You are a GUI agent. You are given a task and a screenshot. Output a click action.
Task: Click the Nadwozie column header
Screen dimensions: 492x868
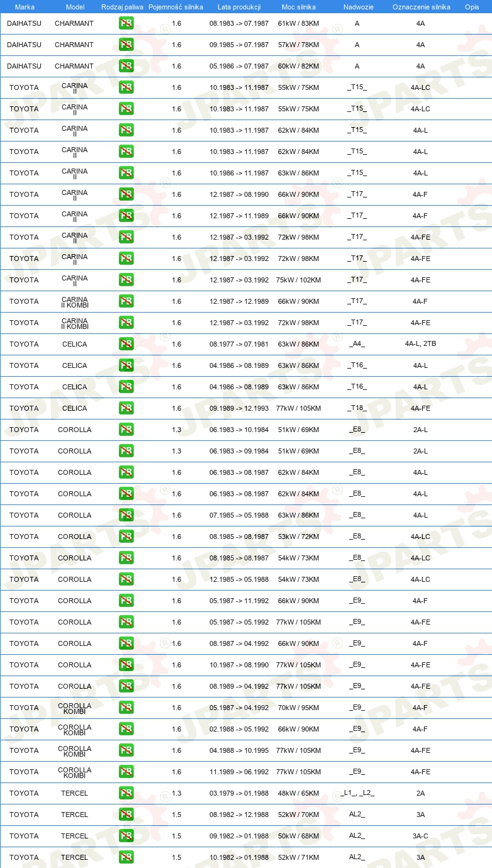[358, 7]
